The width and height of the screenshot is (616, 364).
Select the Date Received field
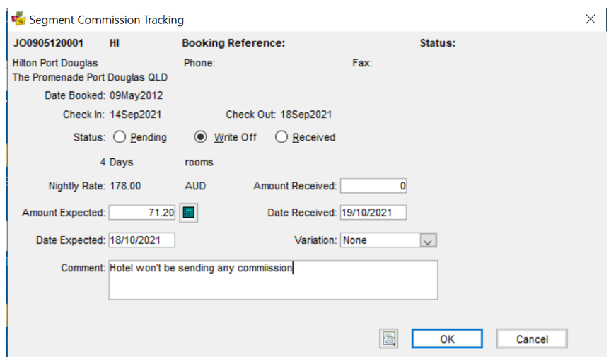(373, 213)
